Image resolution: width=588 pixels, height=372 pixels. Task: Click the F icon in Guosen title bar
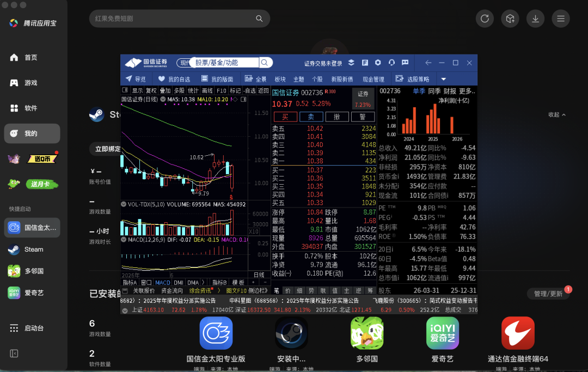point(364,63)
